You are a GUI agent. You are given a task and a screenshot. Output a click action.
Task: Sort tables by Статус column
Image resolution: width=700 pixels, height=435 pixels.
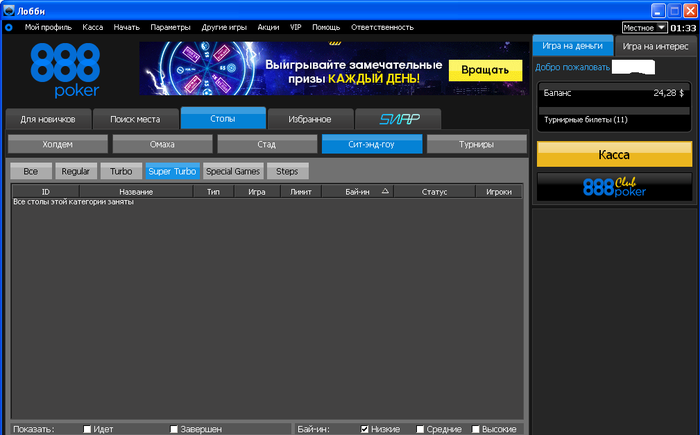point(434,192)
